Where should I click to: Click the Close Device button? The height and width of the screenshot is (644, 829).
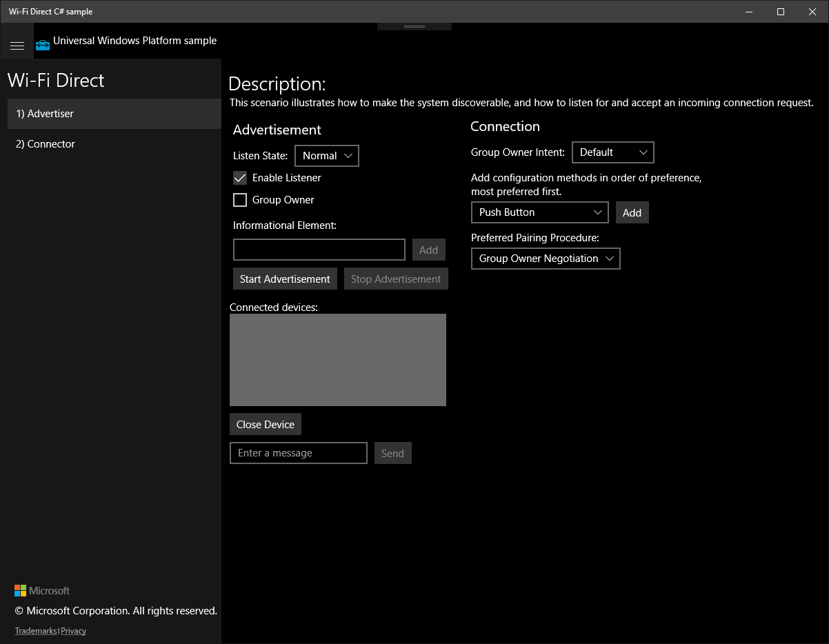[x=265, y=424]
